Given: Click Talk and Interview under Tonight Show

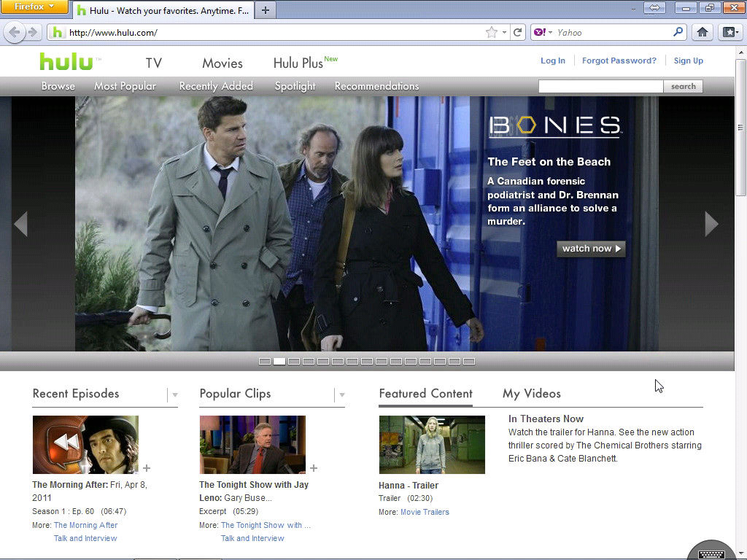Looking at the screenshot, I should (x=252, y=538).
